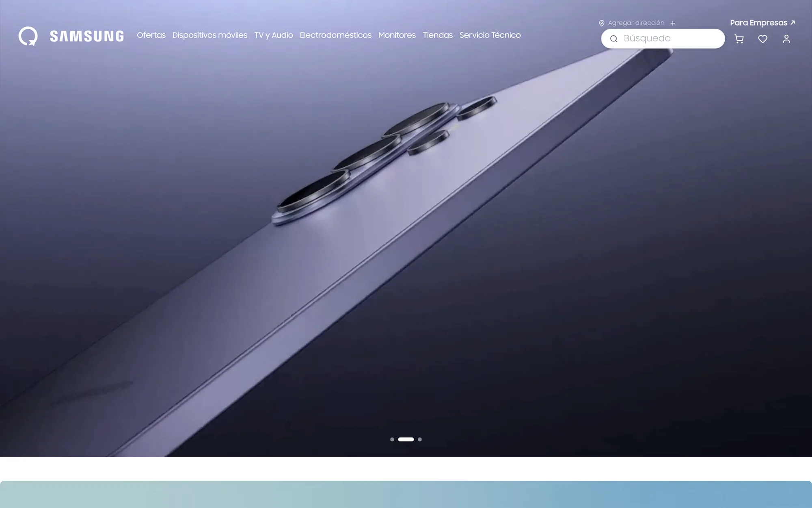Click the search magnifier icon
812x508 pixels.
[614, 39]
